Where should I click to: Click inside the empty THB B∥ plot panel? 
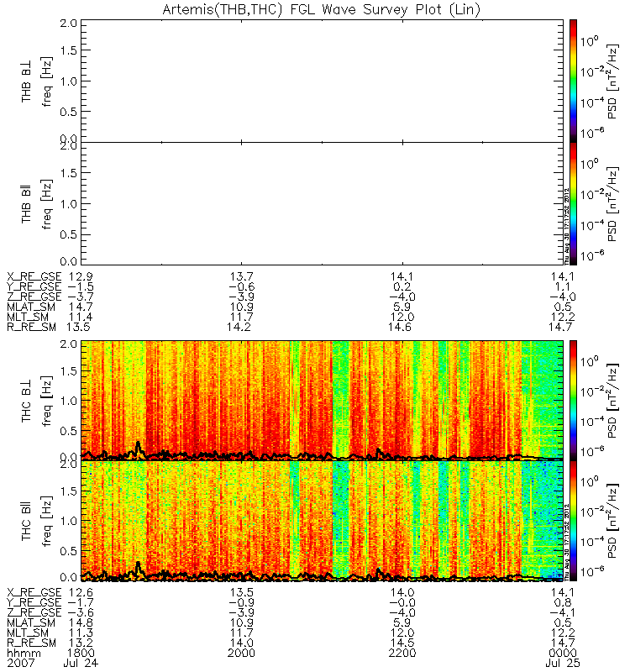[322, 203]
